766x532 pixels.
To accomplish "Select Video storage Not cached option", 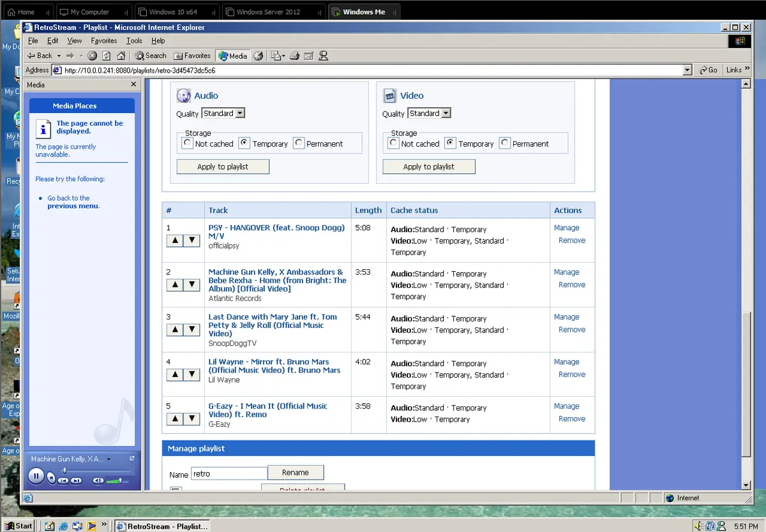I will (393, 144).
